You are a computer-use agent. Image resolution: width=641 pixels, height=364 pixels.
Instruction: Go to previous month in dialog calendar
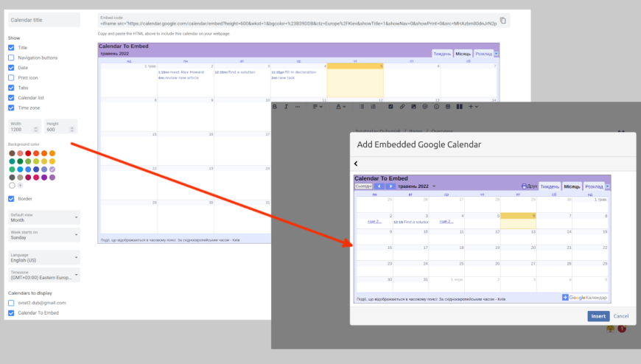point(379,186)
